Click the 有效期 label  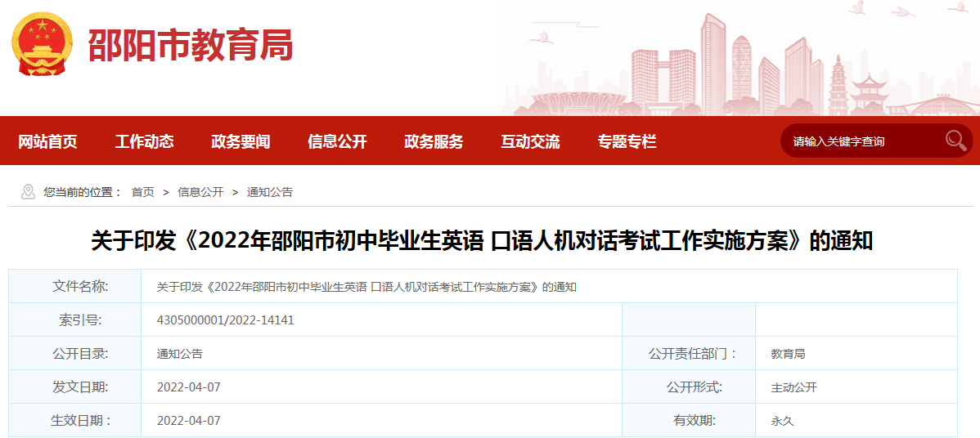point(695,421)
